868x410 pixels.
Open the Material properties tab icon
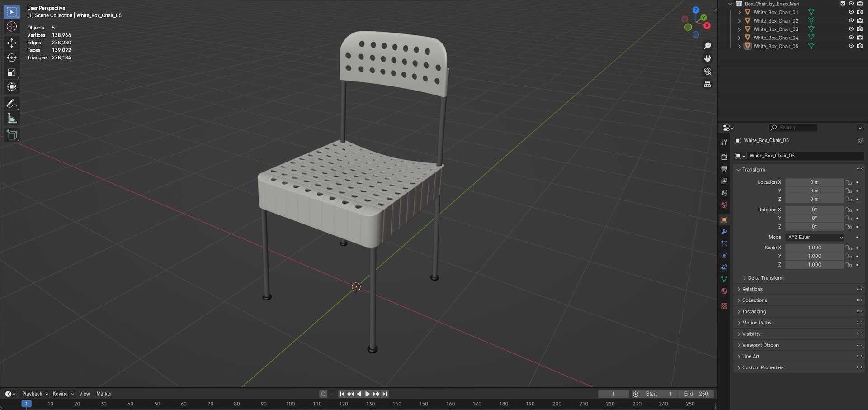click(724, 291)
